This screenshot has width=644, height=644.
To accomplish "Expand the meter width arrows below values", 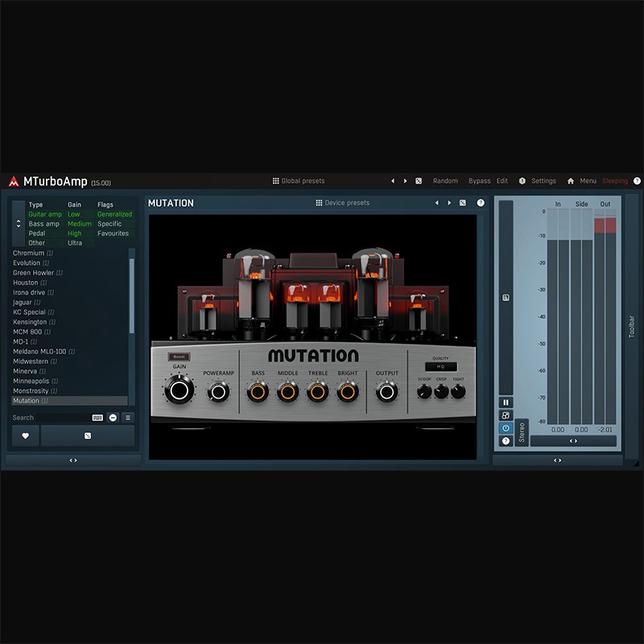I will (573, 440).
